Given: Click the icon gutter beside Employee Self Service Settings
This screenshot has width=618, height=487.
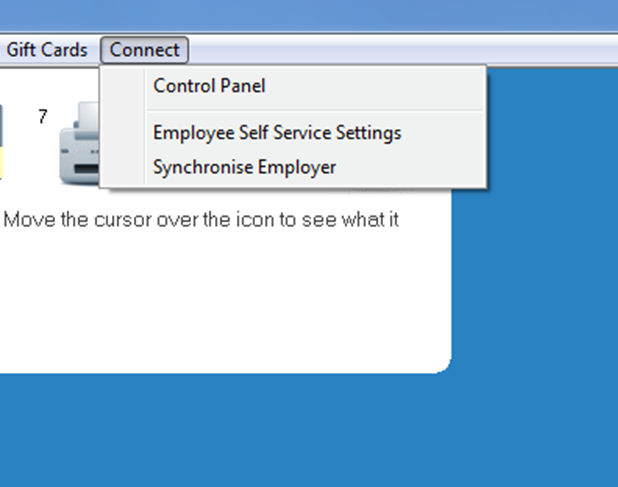Looking at the screenshot, I should (x=123, y=133).
